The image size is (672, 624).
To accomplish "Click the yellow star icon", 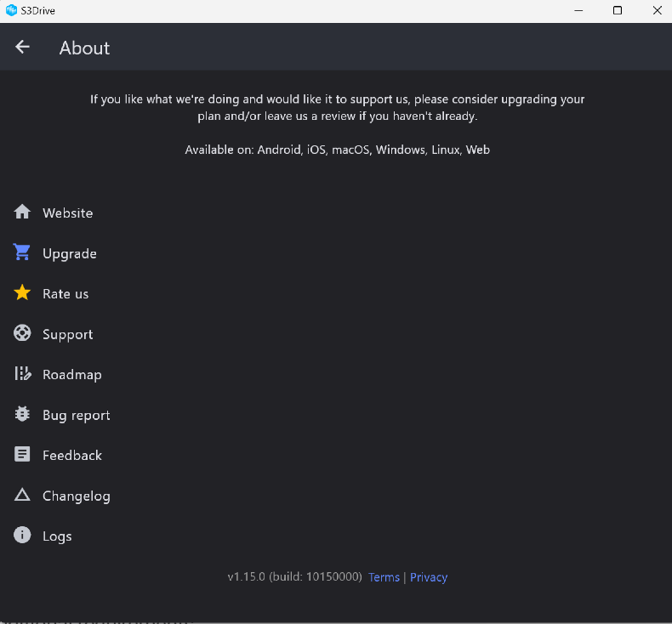I will tap(22, 293).
